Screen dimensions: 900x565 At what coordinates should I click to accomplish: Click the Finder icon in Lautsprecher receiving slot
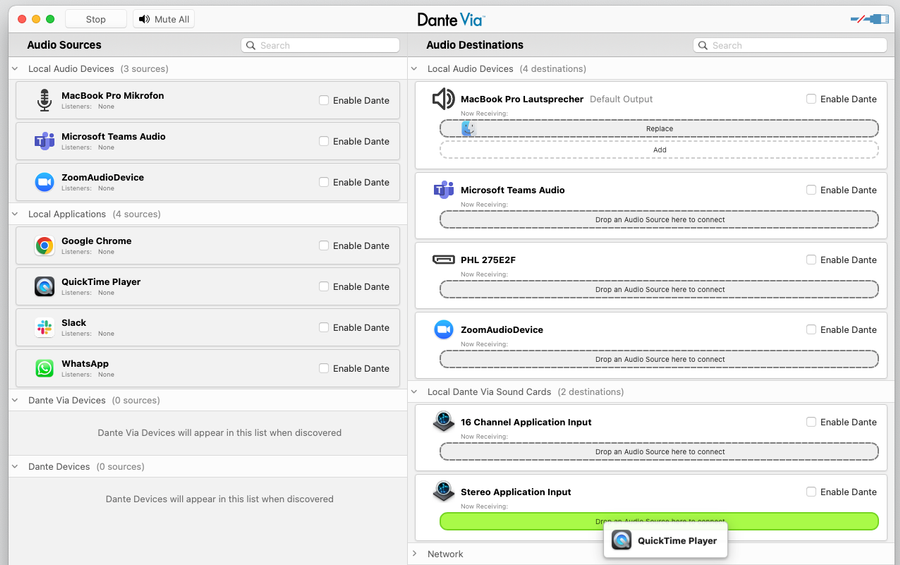point(468,129)
